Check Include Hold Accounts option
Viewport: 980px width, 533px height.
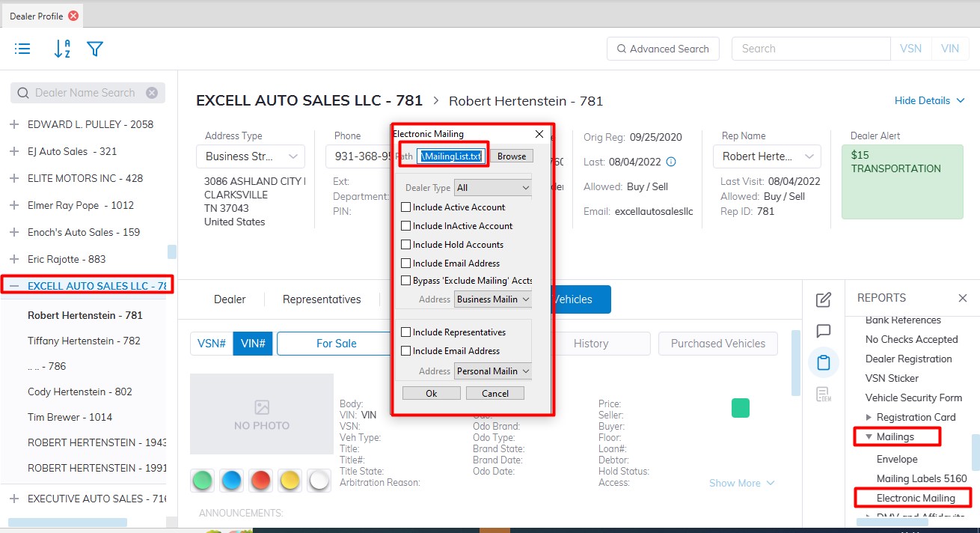tap(406, 245)
